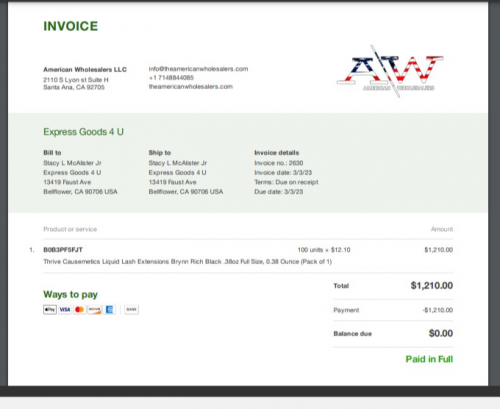Click the Express Goods 4 U heading

[x=83, y=132]
